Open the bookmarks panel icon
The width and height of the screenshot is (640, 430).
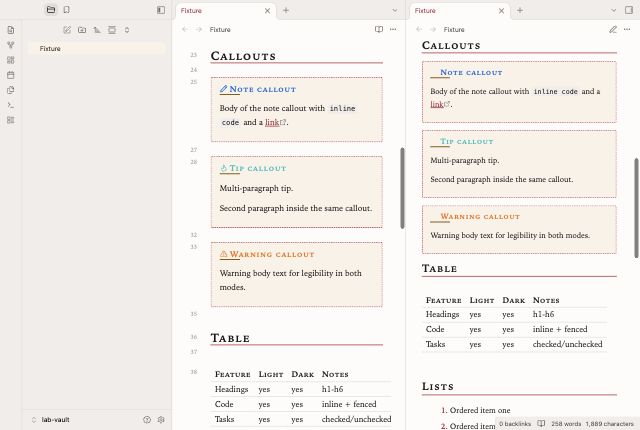pyautogui.click(x=67, y=10)
